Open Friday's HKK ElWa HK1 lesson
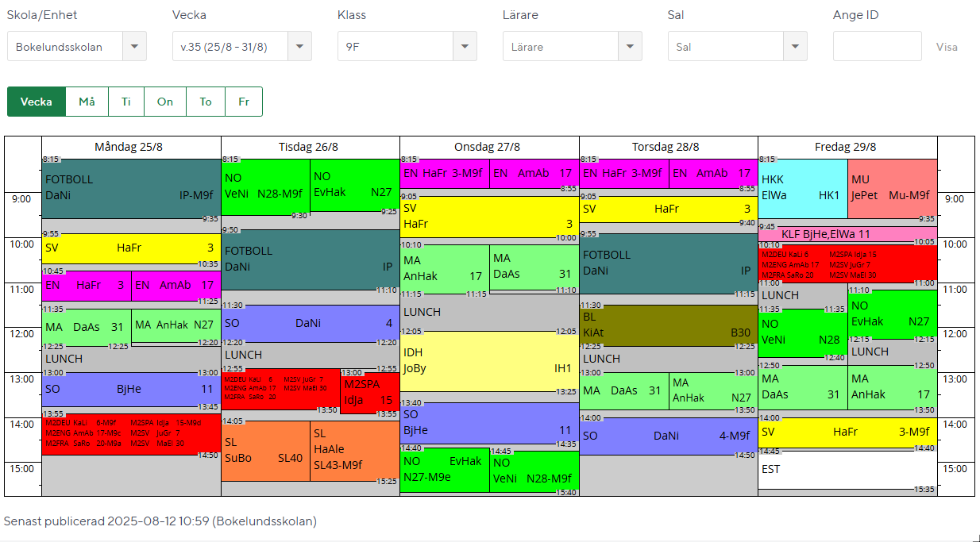Viewport: 980px width, 542px height. (x=802, y=188)
